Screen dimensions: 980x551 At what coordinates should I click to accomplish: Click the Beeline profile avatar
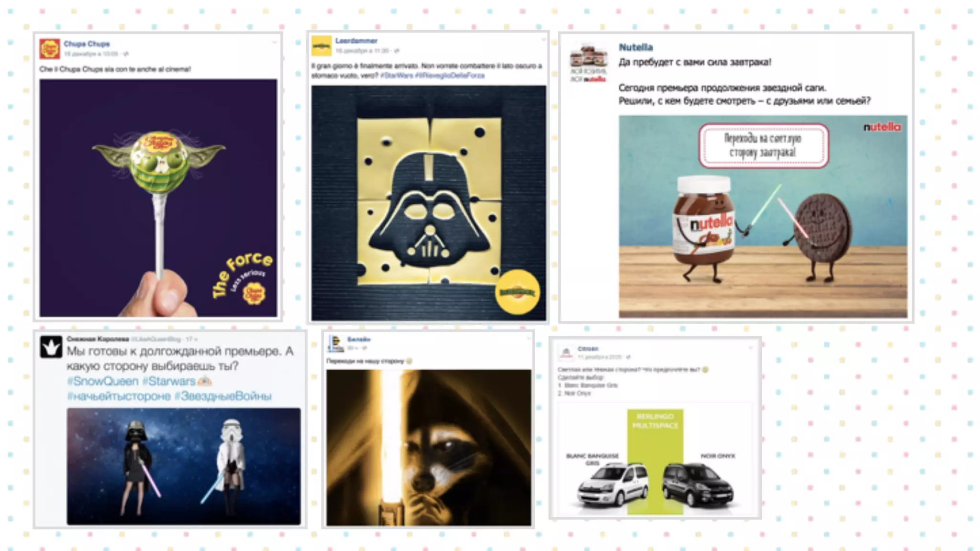click(x=336, y=343)
